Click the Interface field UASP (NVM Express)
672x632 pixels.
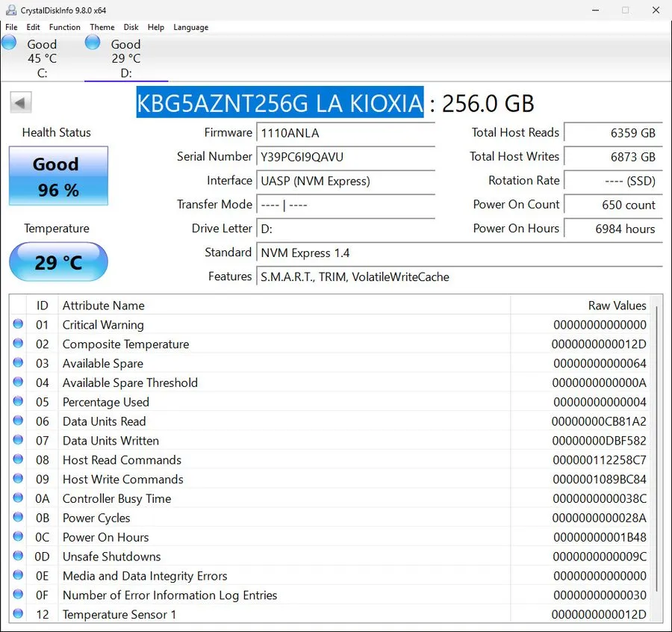click(346, 181)
